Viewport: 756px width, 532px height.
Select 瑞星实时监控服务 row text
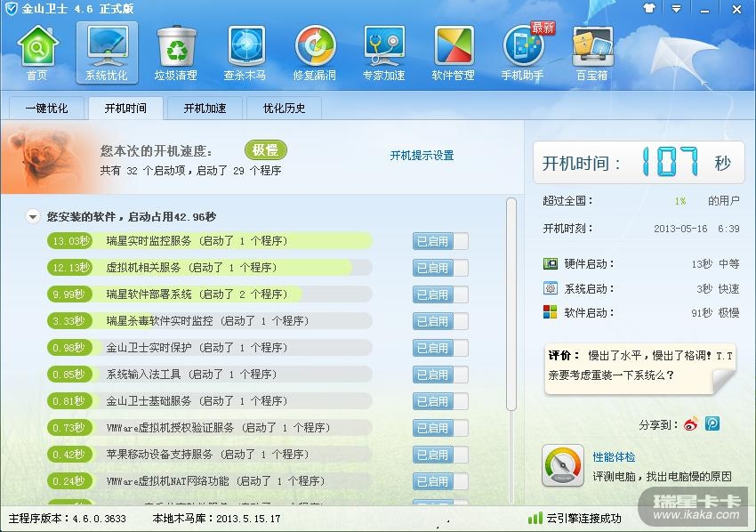tap(197, 241)
